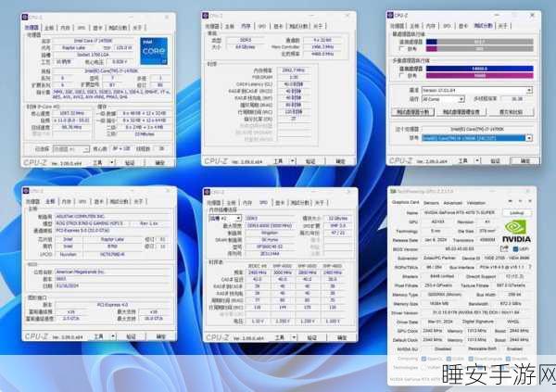Screen dimensions: 556x392
Task: Switch to SPD tab in memory window
Action: (x=261, y=26)
